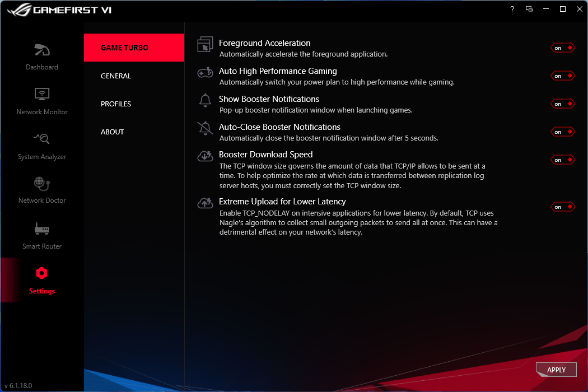Screen dimensions: 588x392
Task: Click the Show Booster Notifications bell icon
Action: (x=205, y=100)
